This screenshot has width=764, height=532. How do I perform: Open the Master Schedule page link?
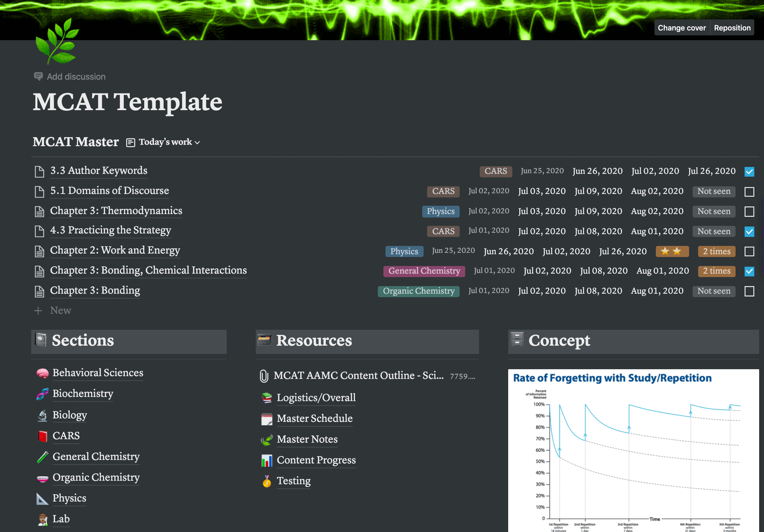tap(314, 418)
